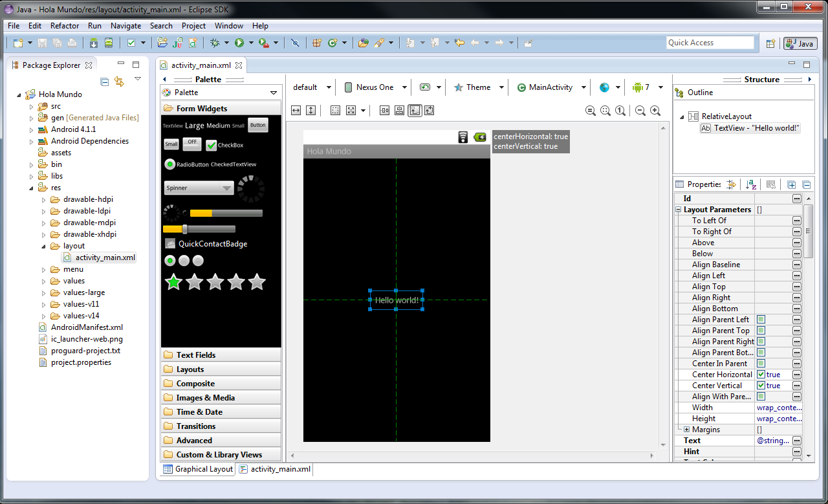
Task: Uncheck Center Horizontal in Layout Parameters
Action: (x=762, y=374)
